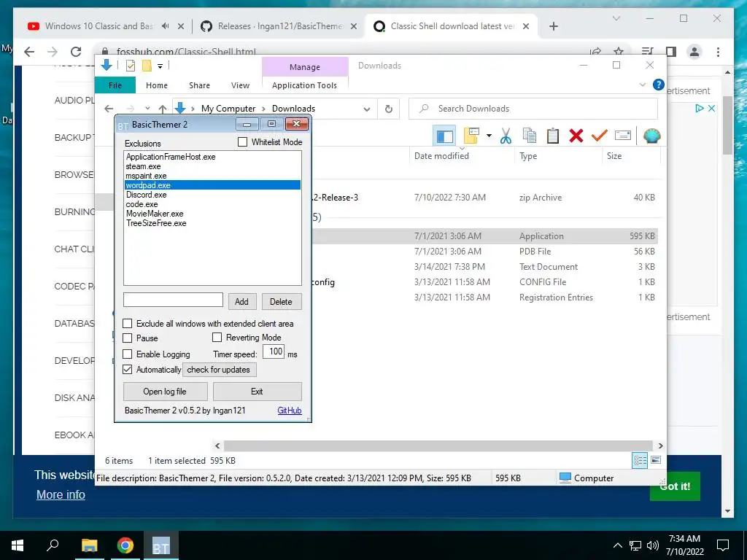Screen dimensions: 747x560
Task: Open the Share ribbon tab
Action: pyautogui.click(x=199, y=85)
